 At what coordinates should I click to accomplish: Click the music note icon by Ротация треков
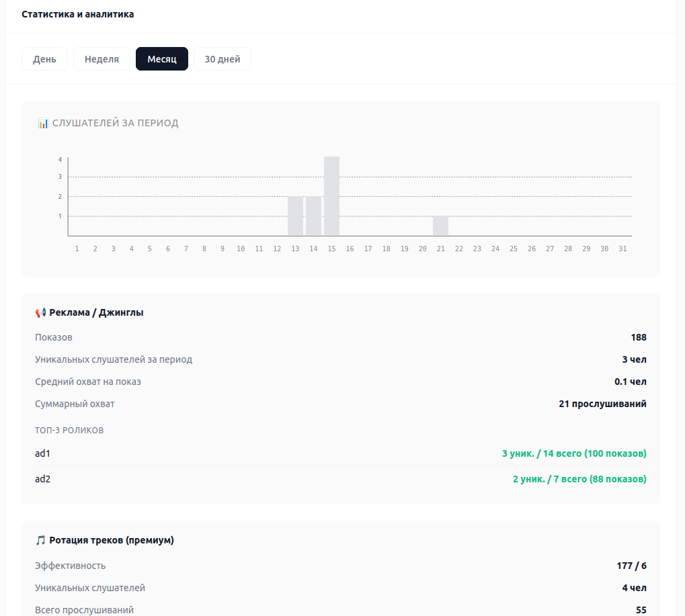pos(40,540)
